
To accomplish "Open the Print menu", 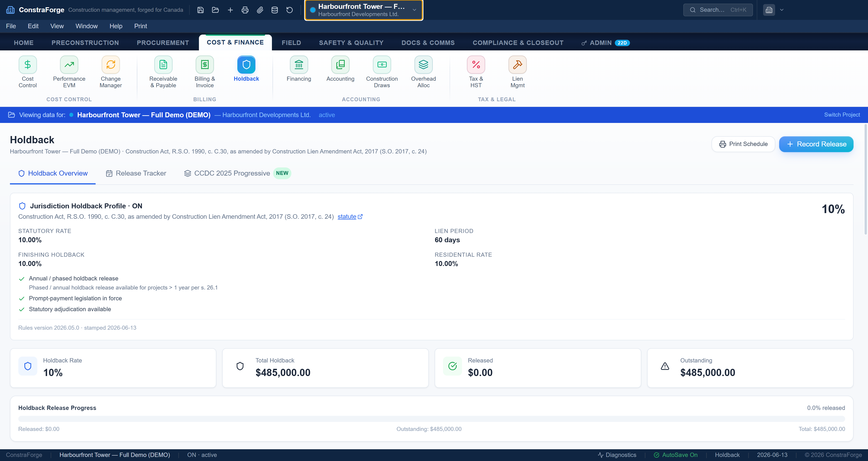I will [x=141, y=26].
